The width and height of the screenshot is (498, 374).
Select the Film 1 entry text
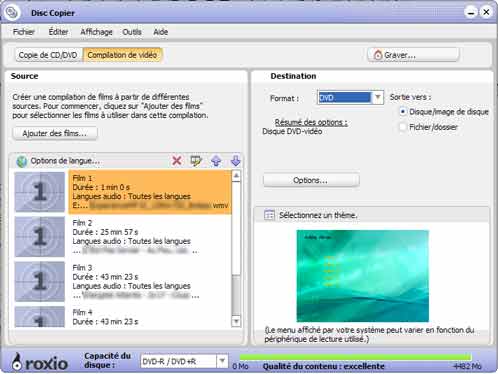point(150,192)
